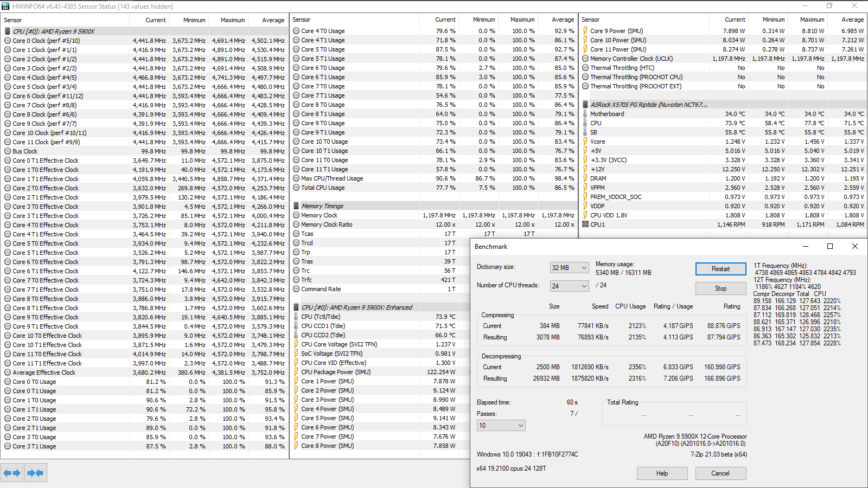Click the thermometer icon beside CPU (Tctl/Tdie)

tap(296, 317)
